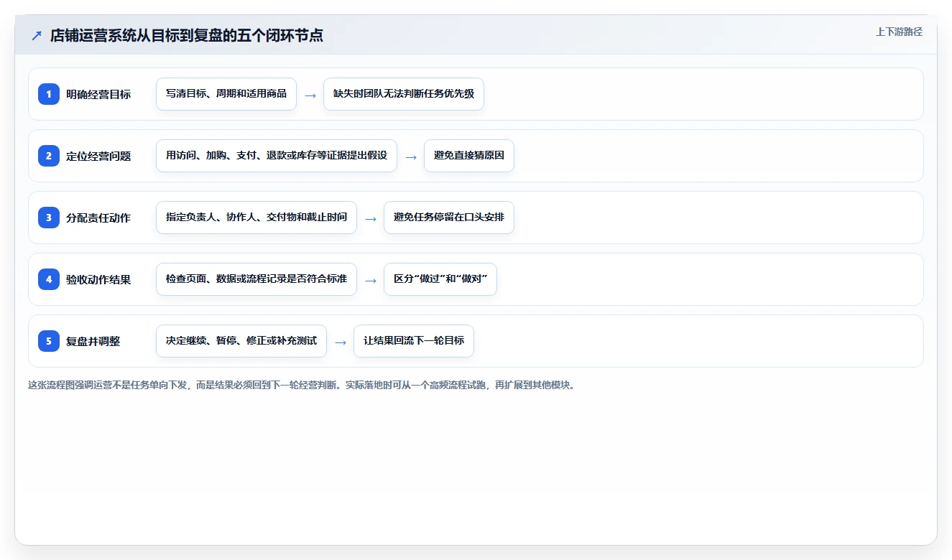952x560 pixels.
Task: Select the 定位经营问题 step label
Action: [x=98, y=156]
